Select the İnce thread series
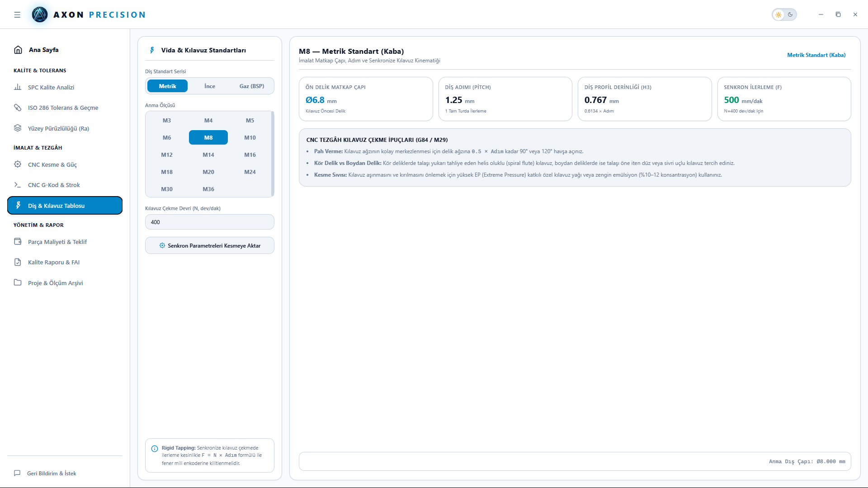Viewport: 868px width, 488px height. [210, 86]
